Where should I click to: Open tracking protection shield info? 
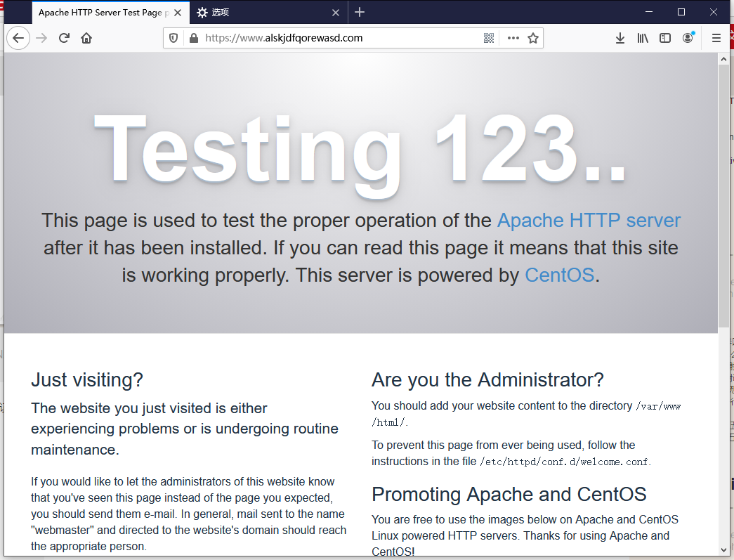[x=173, y=38]
